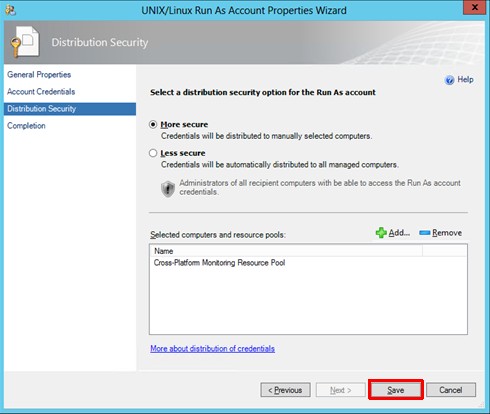Click the disabled Next button
Image resolution: width=490 pixels, height=414 pixels.
(341, 390)
